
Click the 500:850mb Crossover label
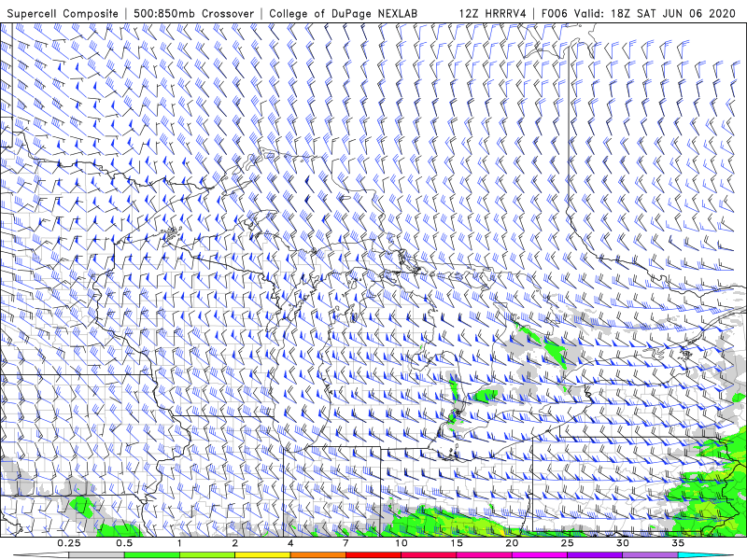click(194, 13)
